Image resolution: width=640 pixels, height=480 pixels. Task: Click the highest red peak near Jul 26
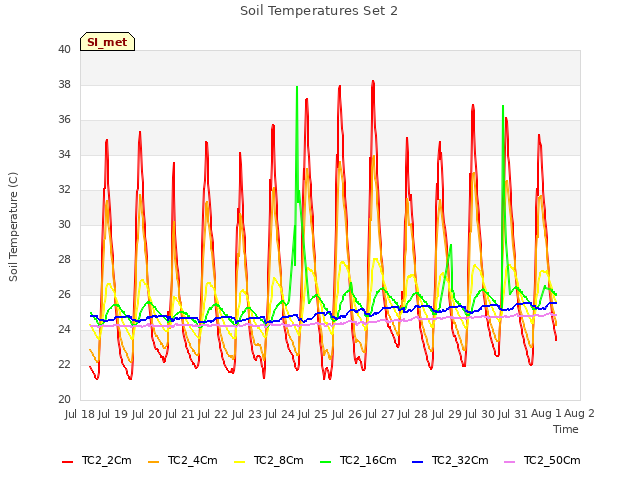(x=373, y=82)
